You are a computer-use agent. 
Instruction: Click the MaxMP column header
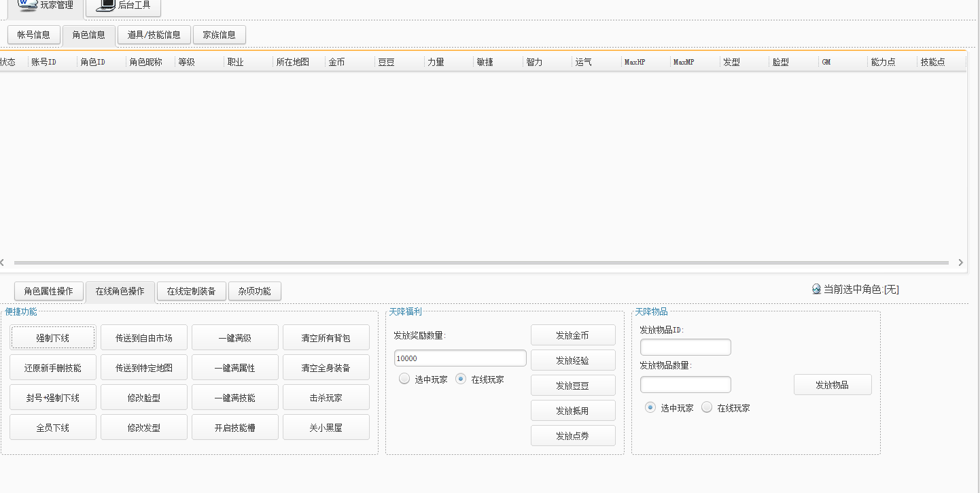click(695, 62)
